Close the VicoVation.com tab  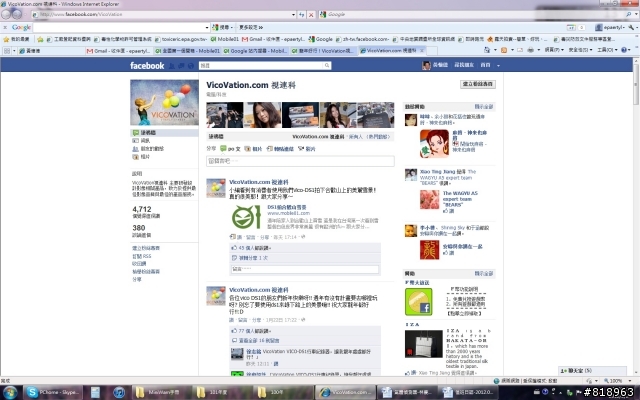tap(422, 50)
